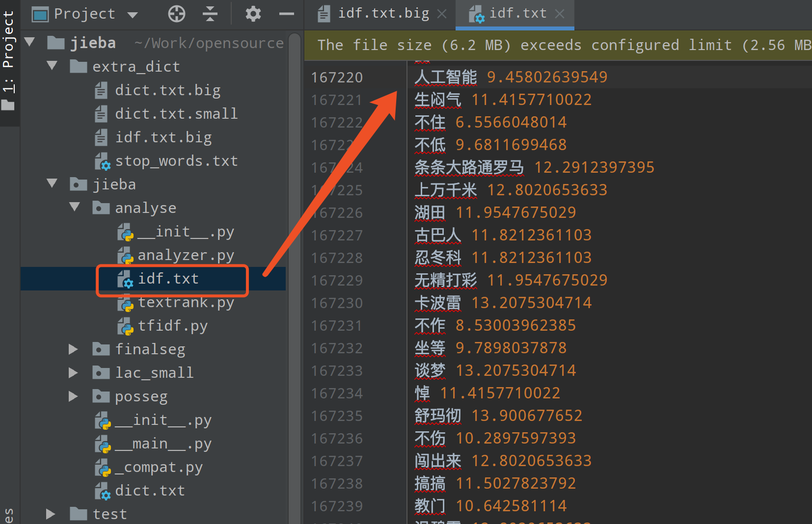
Task: Open __init__.py below the posseg folder
Action: tap(163, 420)
